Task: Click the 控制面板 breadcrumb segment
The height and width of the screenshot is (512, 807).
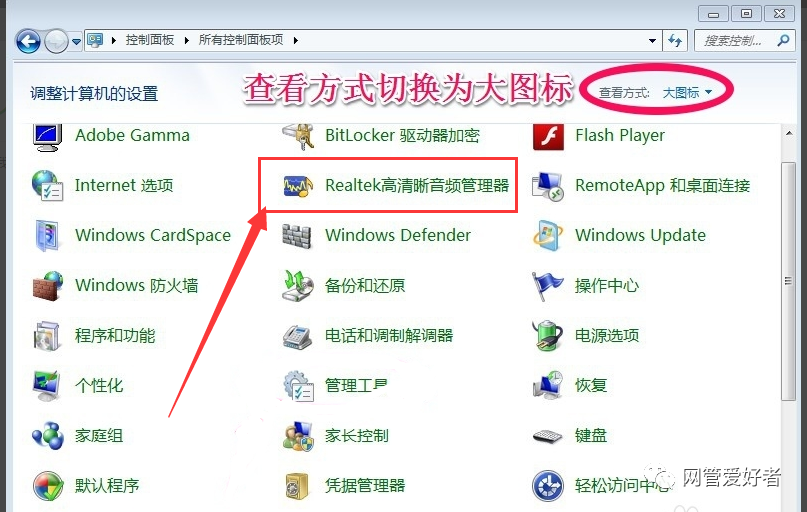Action: [x=150, y=40]
